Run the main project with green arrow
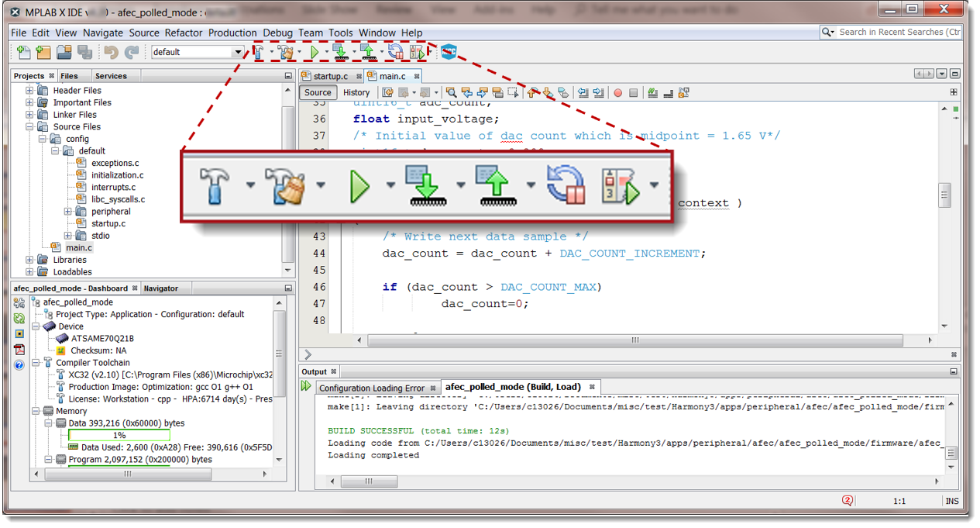 click(x=315, y=51)
